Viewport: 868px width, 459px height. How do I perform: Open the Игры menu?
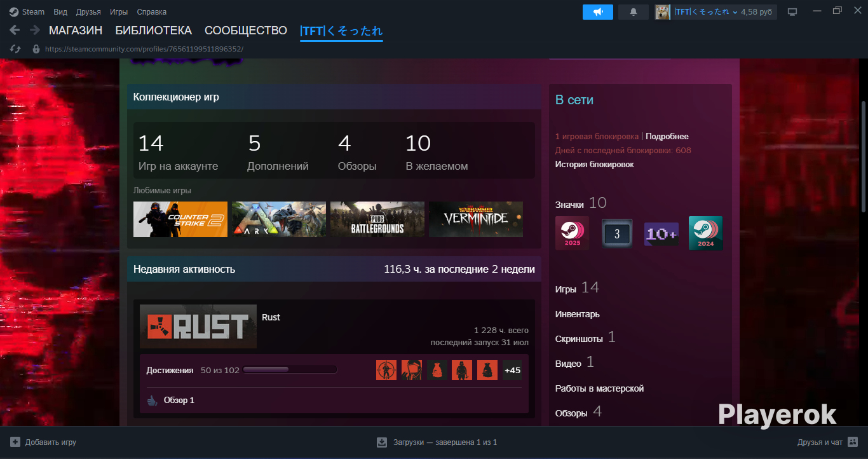[x=119, y=12]
